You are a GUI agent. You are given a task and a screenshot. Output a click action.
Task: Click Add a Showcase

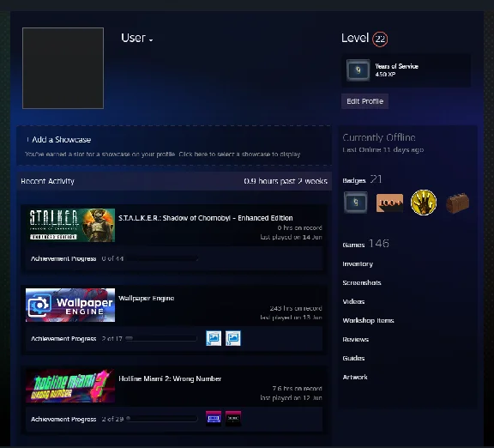[59, 140]
